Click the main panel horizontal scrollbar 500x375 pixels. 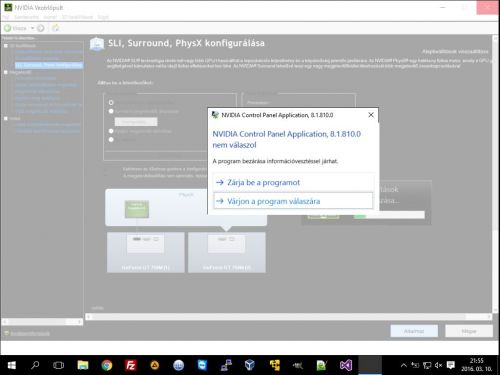(289, 317)
